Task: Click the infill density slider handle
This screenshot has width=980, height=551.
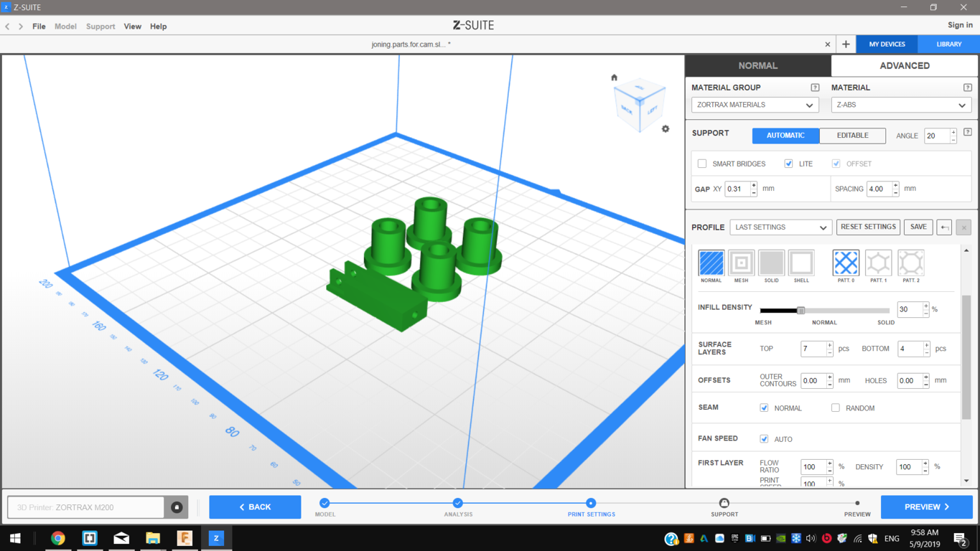Action: pyautogui.click(x=801, y=311)
